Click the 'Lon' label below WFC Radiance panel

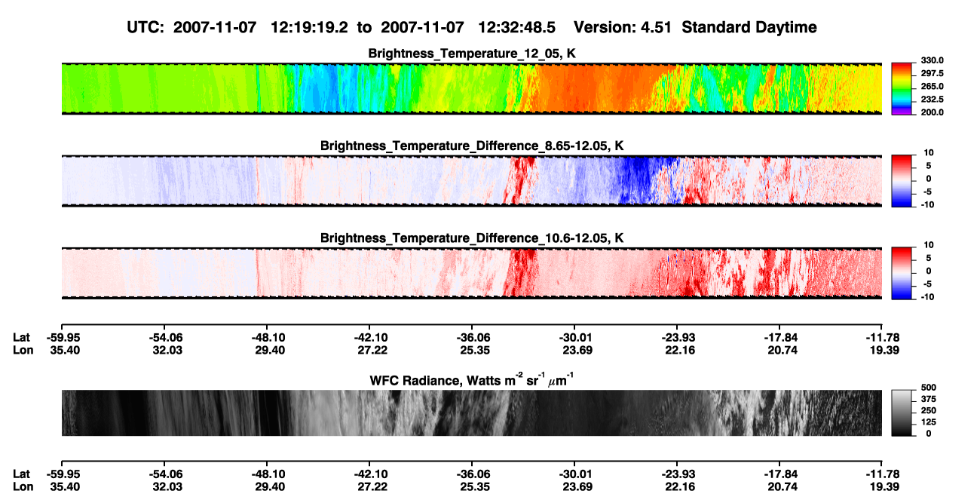click(23, 486)
